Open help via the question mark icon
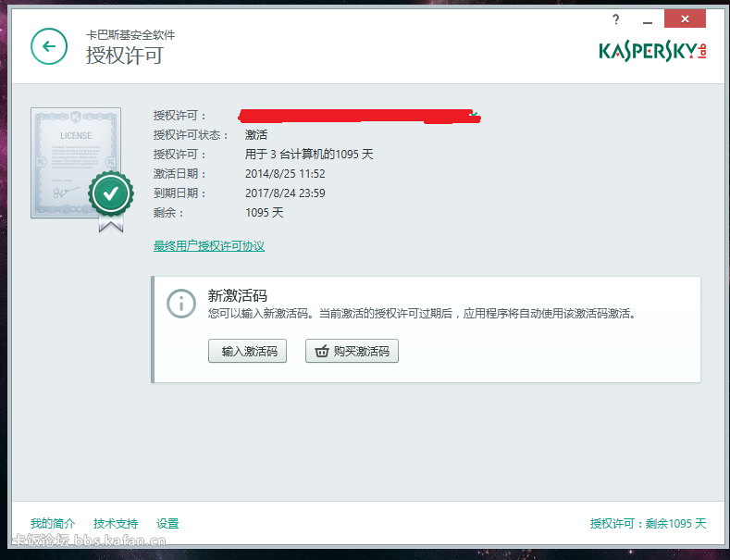This screenshot has width=730, height=560. tap(616, 19)
